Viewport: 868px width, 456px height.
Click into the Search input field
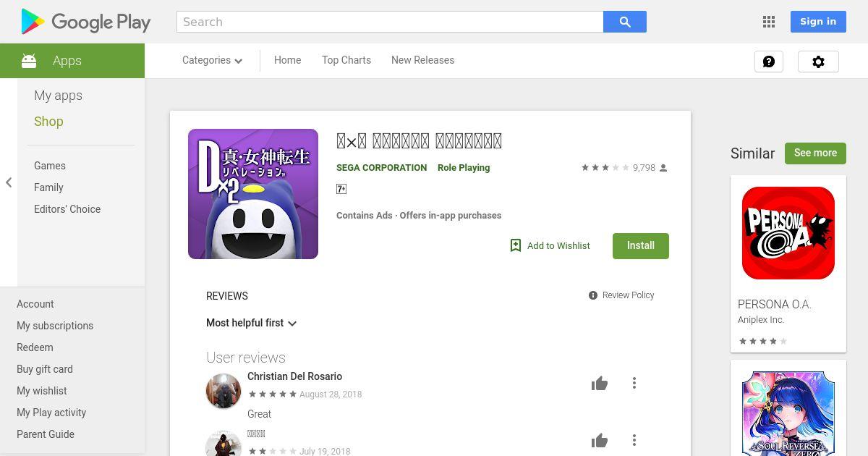pyautogui.click(x=390, y=22)
